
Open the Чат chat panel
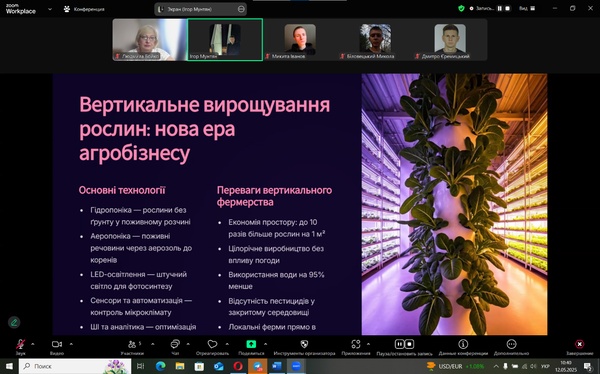pos(175,344)
